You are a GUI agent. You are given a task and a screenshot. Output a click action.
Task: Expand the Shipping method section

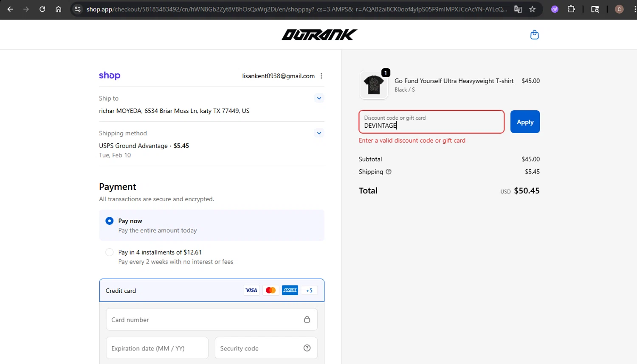pyautogui.click(x=319, y=133)
